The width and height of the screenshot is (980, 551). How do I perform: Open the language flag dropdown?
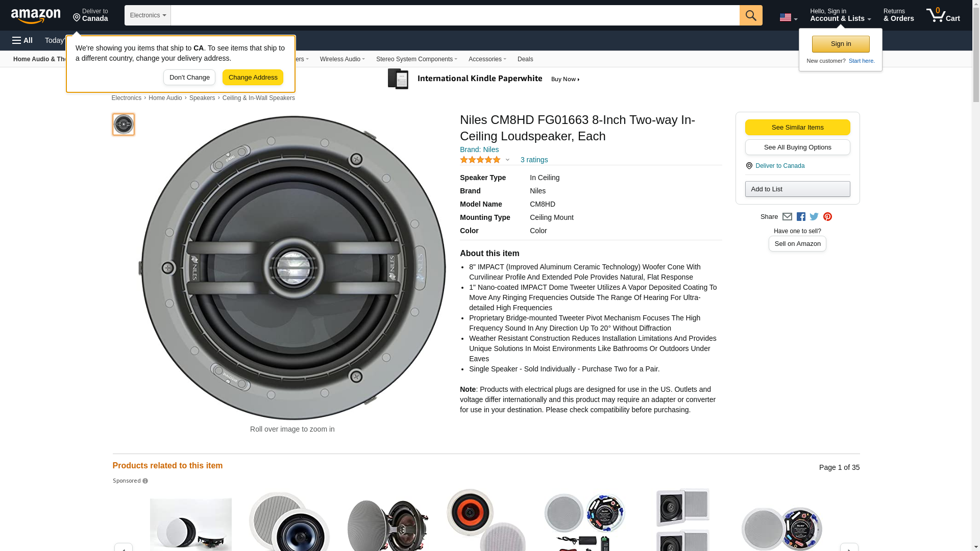pyautogui.click(x=788, y=17)
